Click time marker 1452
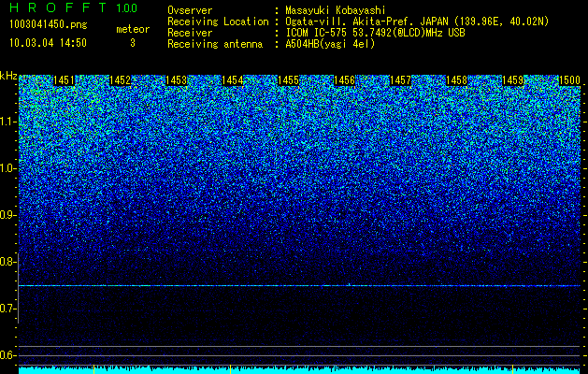Image resolution: width=588 pixels, height=374 pixels. click(x=121, y=80)
